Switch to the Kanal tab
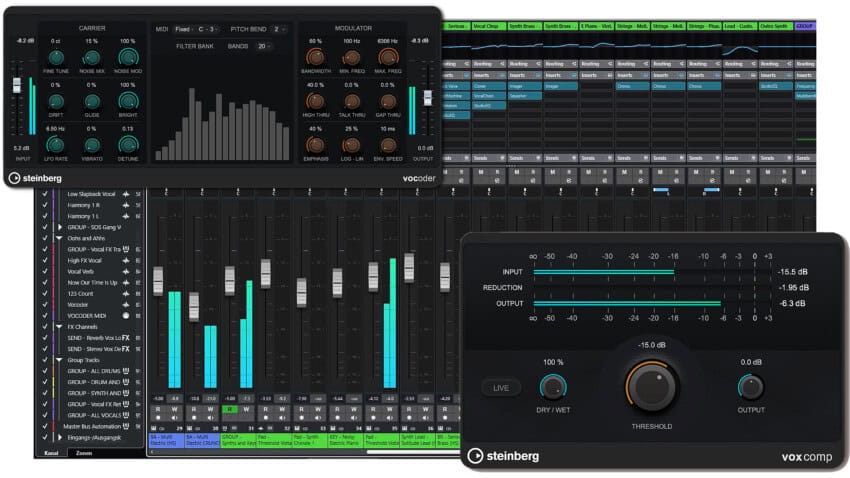 pyautogui.click(x=51, y=453)
